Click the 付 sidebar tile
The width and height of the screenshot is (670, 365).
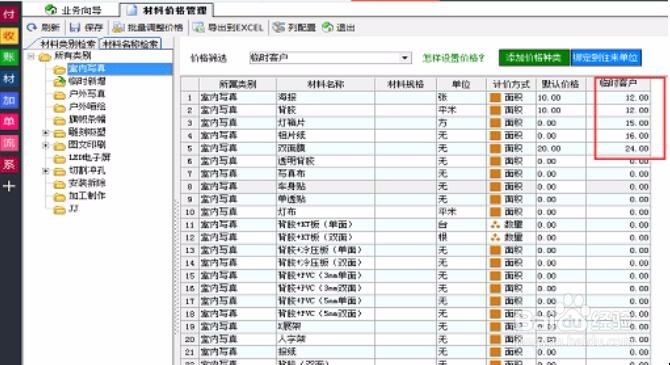9,15
